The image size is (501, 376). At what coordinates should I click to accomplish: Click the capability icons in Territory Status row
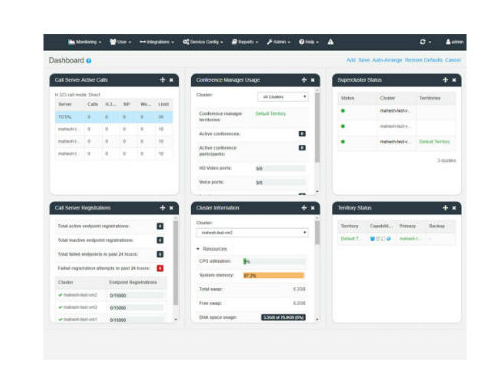380,239
